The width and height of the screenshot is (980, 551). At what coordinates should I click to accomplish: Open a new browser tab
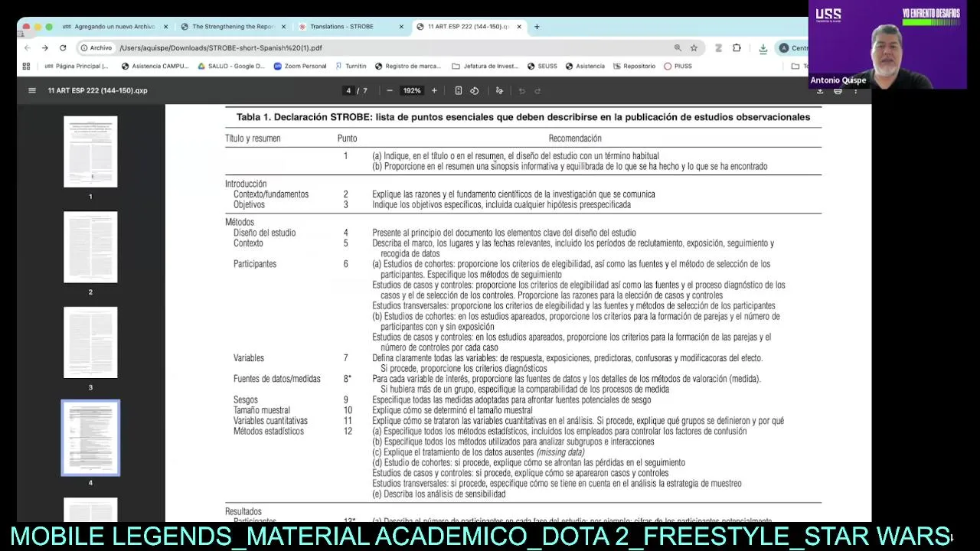(537, 27)
